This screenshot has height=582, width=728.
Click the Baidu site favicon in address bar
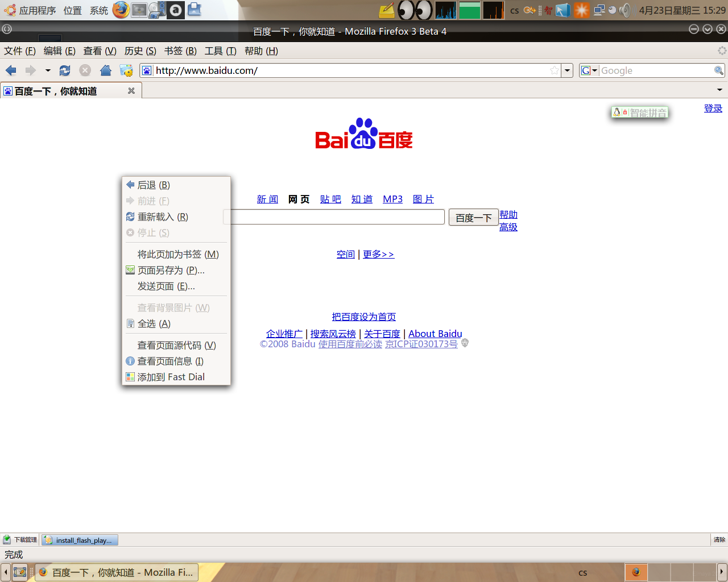pos(147,70)
